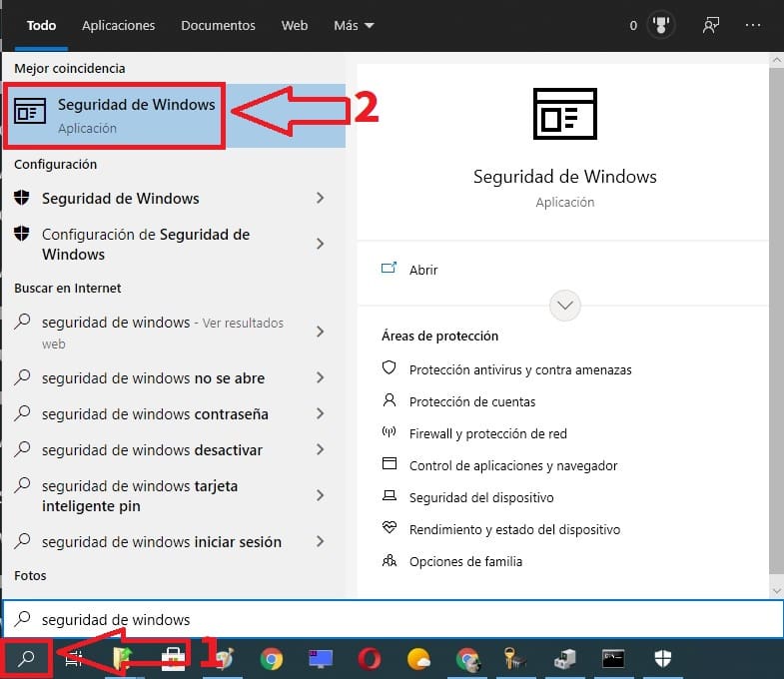Image resolution: width=784 pixels, height=679 pixels.
Task: Click the family icon for Opciones de familia
Action: click(389, 560)
